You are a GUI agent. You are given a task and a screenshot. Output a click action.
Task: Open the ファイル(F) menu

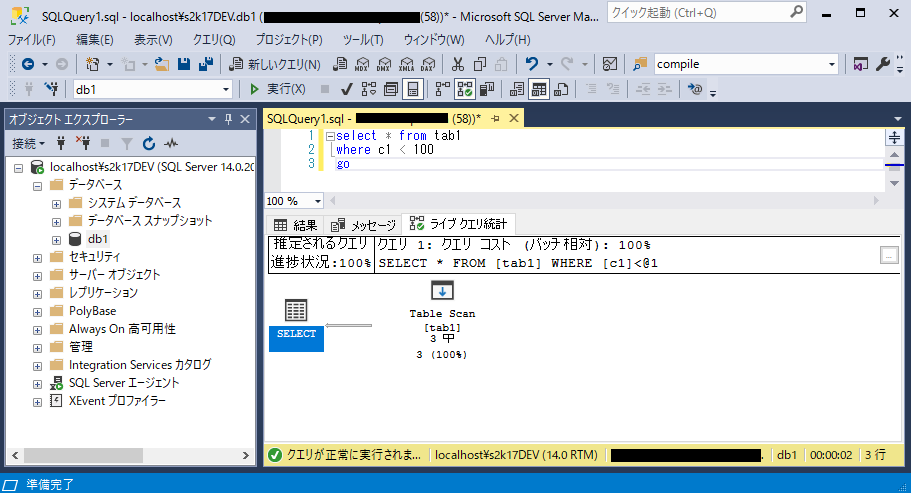pyautogui.click(x=31, y=39)
